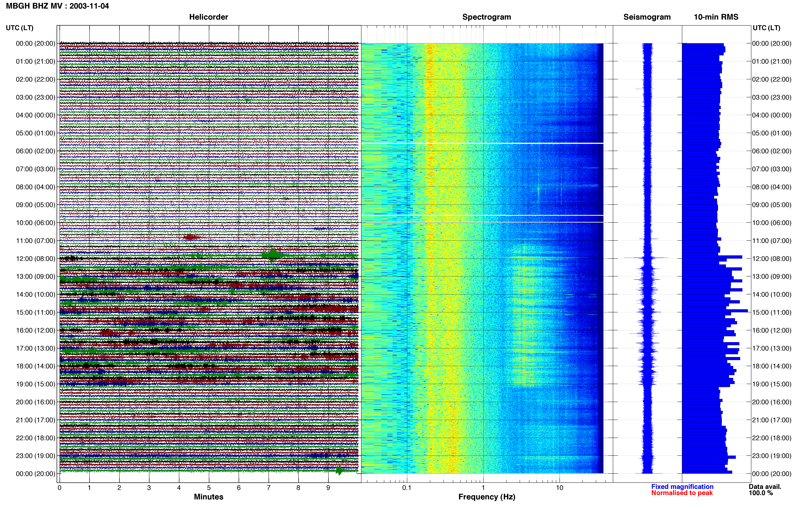This screenshot has height=508, width=812.
Task: Click frequency tick label '1'
Action: (x=483, y=487)
